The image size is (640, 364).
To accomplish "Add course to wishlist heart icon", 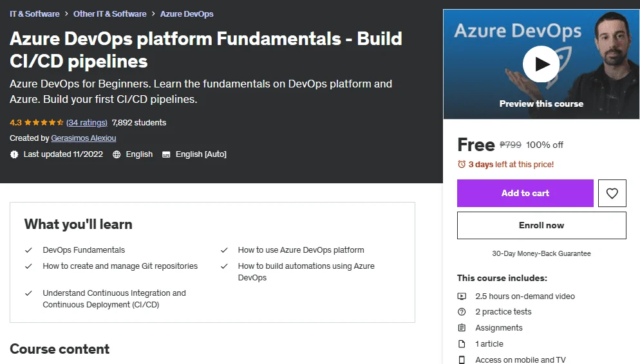I will [x=612, y=193].
